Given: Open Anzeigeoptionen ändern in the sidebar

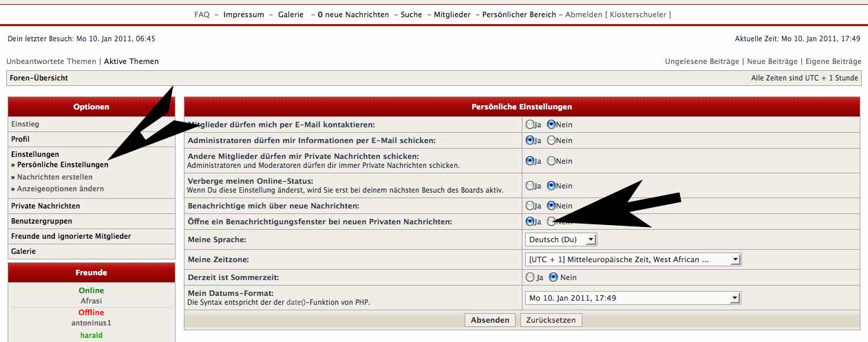Looking at the screenshot, I should click(x=61, y=189).
